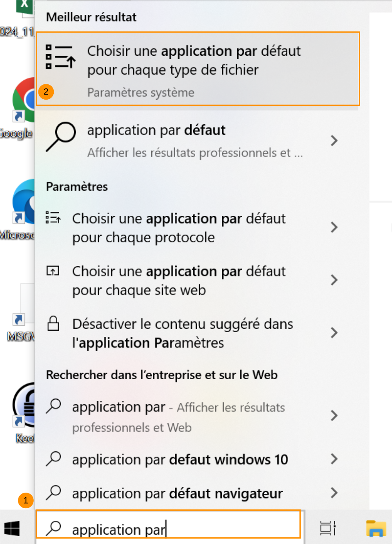Click the Windows Start button
This screenshot has width=392, height=544.
click(12, 528)
